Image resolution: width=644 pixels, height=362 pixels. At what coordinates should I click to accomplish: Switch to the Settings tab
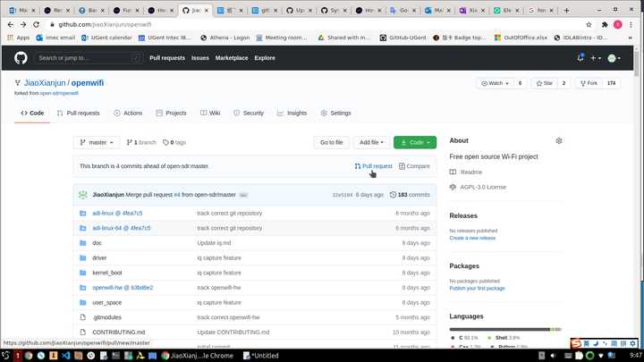pos(335,113)
